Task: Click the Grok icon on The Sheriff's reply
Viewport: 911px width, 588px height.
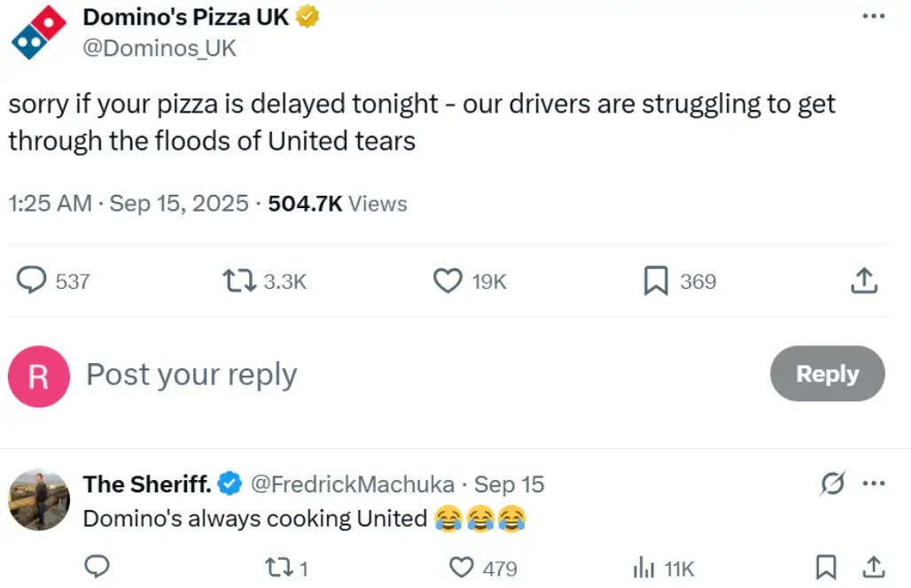Action: pyautogui.click(x=832, y=484)
